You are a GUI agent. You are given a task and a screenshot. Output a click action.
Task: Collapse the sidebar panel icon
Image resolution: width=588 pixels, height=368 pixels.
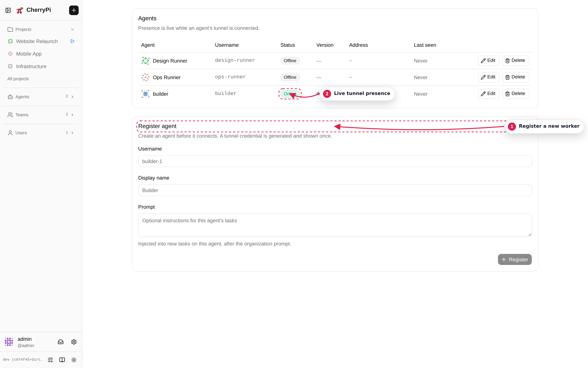click(x=8, y=10)
